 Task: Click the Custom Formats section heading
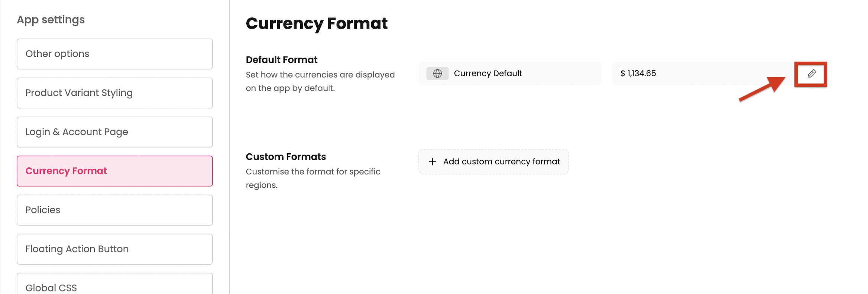point(286,157)
